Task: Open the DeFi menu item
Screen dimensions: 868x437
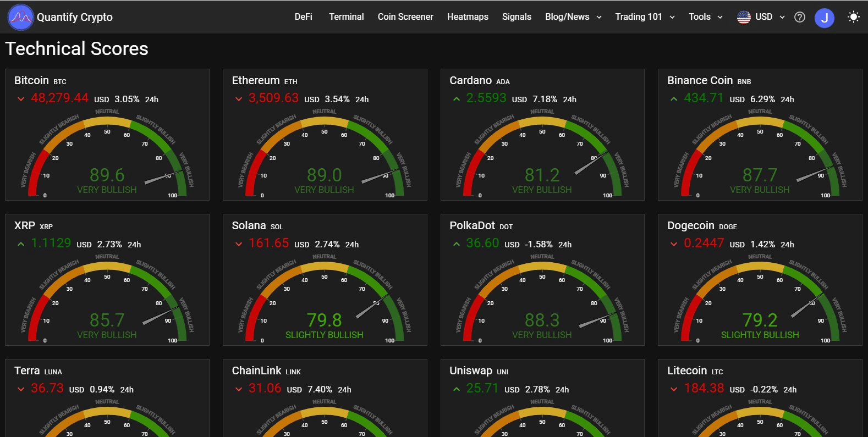Action: (x=303, y=17)
